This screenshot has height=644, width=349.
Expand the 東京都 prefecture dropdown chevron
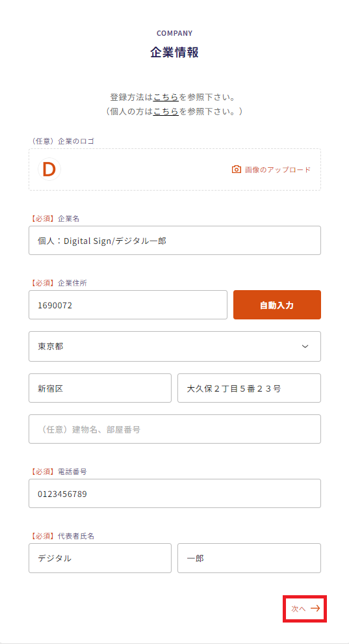point(305,346)
